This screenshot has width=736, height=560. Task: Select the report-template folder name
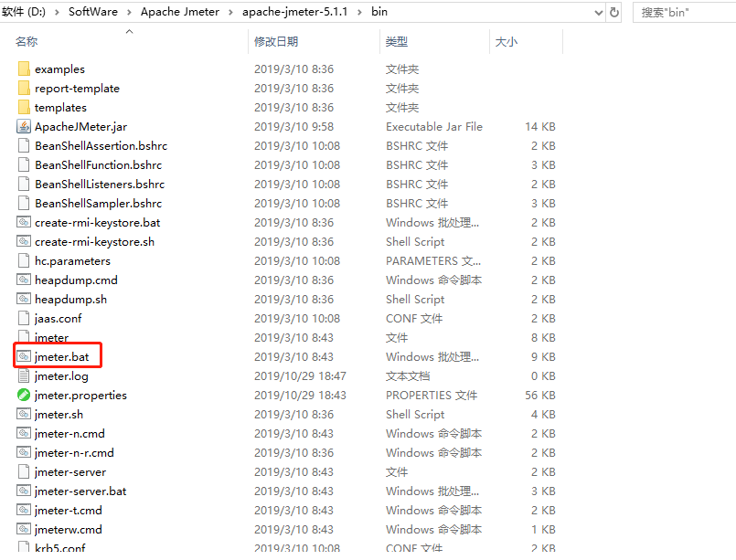77,89
